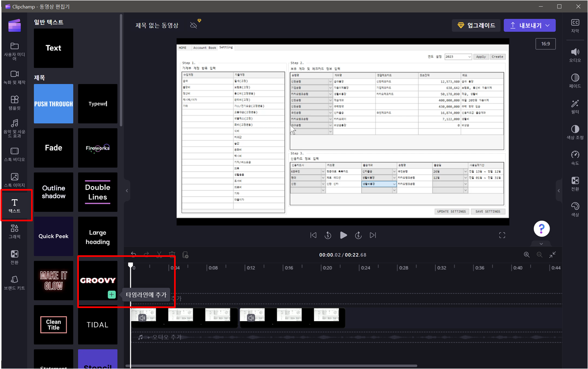
Task: Select the Quick Peek title style
Action: 54,236
